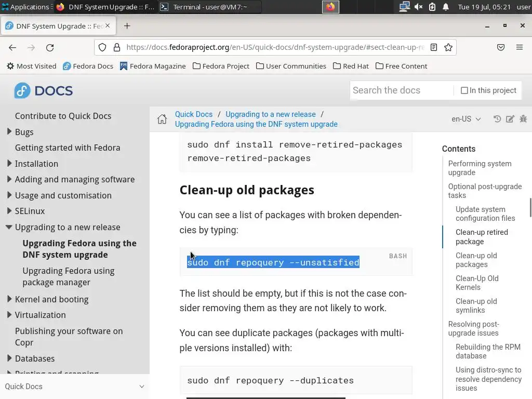532x399 pixels.
Task: Click the clock showing Tue 19 Jul
Action: coord(484,7)
